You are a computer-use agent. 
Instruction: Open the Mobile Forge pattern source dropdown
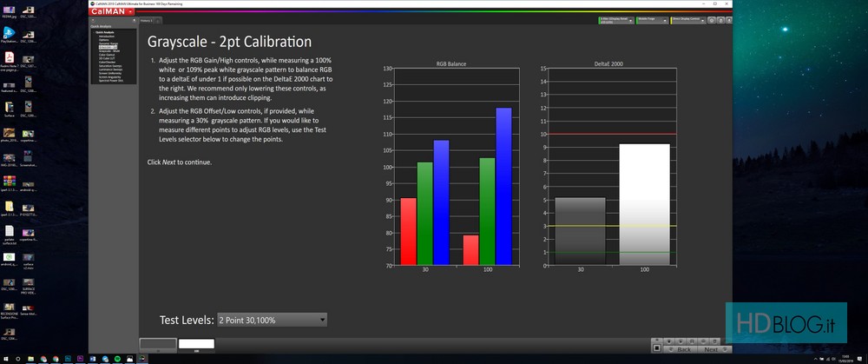(x=652, y=21)
